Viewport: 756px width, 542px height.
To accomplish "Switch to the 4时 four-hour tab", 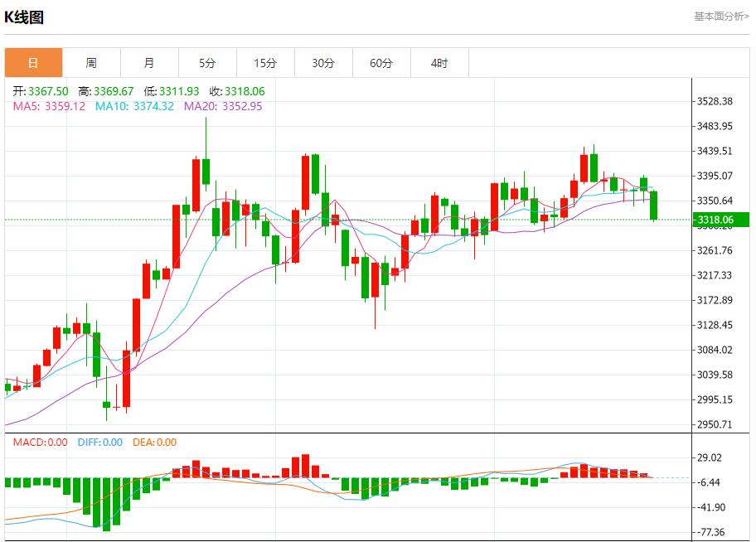I will click(x=439, y=63).
